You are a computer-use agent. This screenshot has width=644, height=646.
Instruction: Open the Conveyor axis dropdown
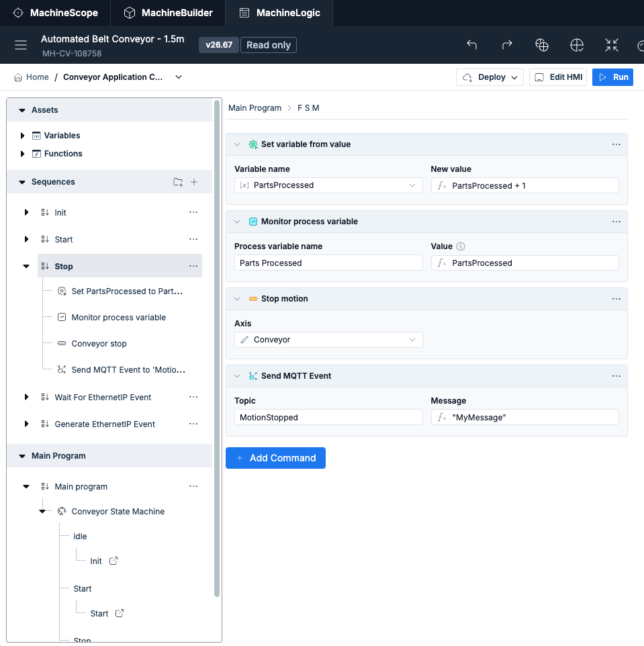[x=328, y=340]
